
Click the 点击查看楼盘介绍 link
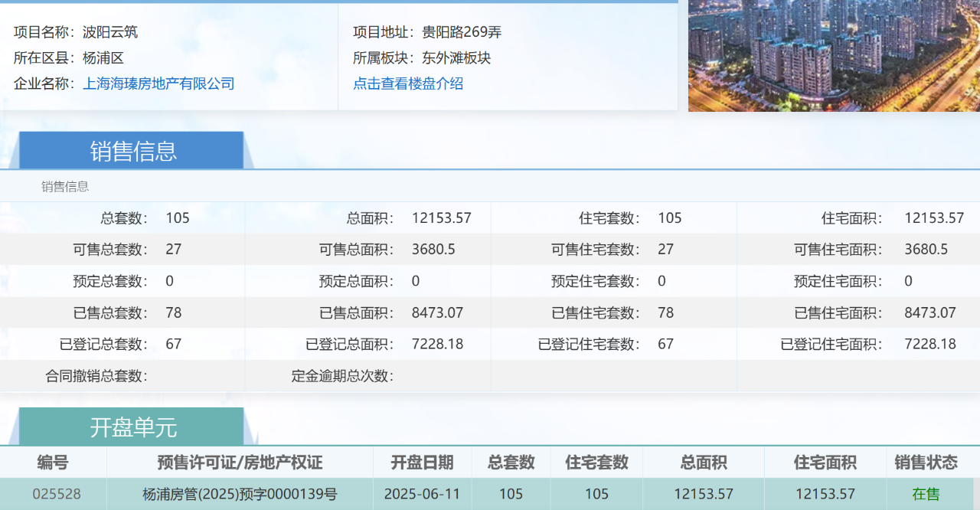408,83
